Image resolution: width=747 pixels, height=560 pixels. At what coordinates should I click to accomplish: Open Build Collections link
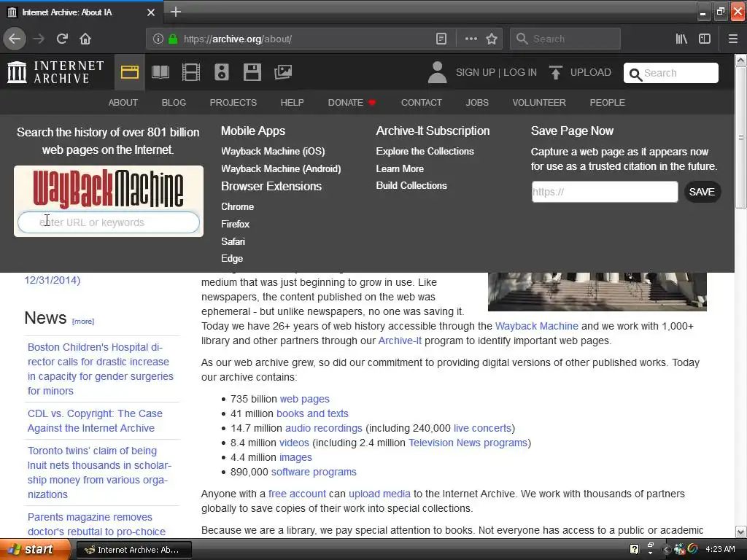tap(411, 186)
